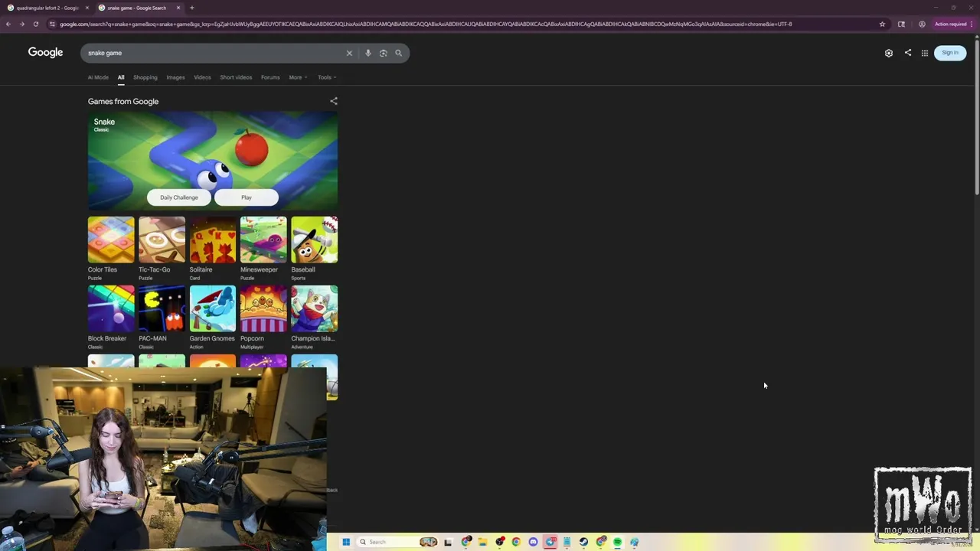
Task: Open the Minesweeper game tile
Action: [x=263, y=248]
